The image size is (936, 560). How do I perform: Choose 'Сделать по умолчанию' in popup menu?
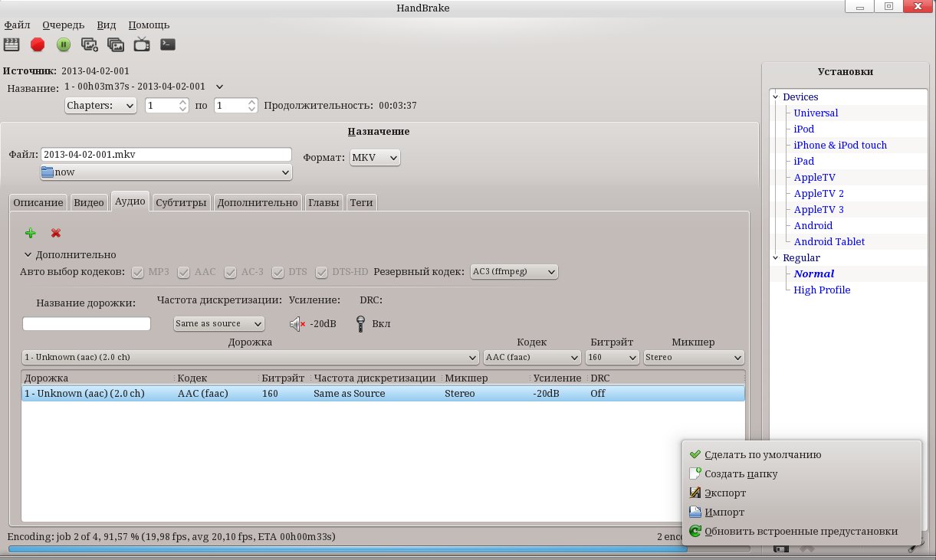click(x=801, y=454)
